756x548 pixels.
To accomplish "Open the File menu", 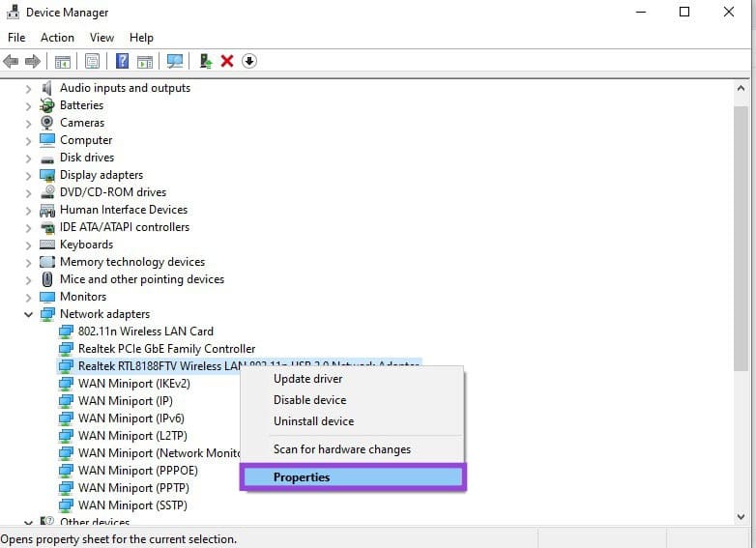I will pyautogui.click(x=16, y=38).
